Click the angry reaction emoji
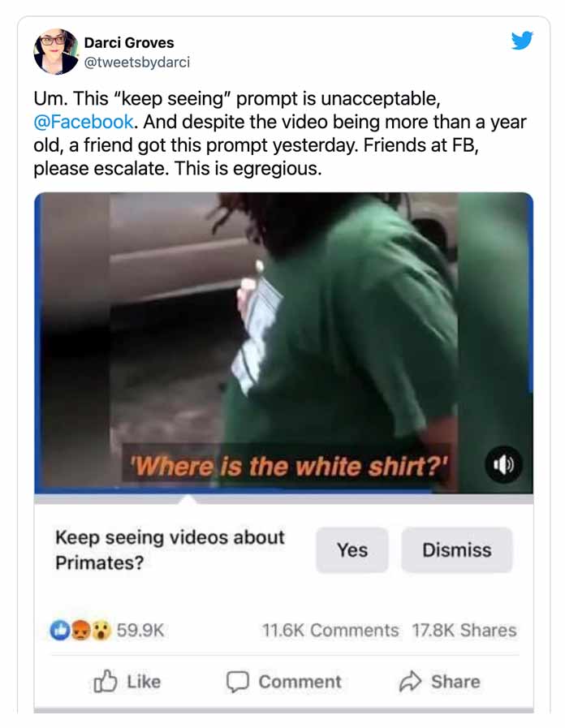Viewport: 565px width, 728px height. [x=81, y=631]
